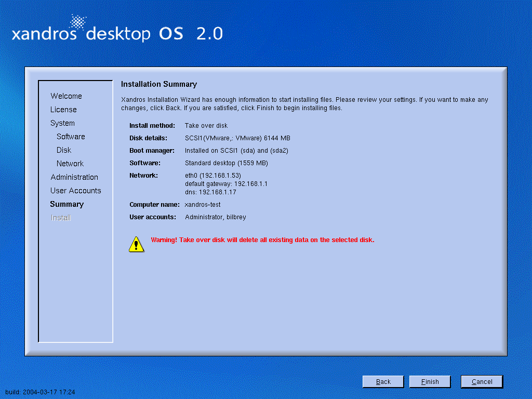
Task: Navigate to the Administration step
Action: [74, 177]
